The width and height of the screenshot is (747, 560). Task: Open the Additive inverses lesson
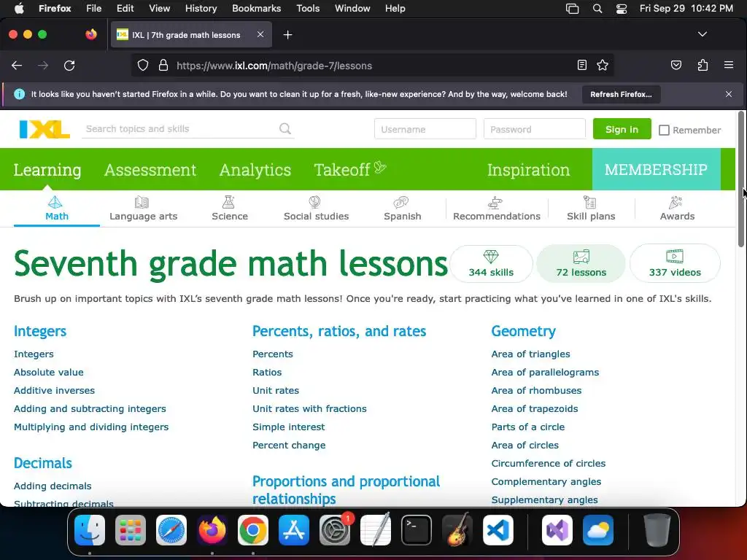(x=54, y=390)
